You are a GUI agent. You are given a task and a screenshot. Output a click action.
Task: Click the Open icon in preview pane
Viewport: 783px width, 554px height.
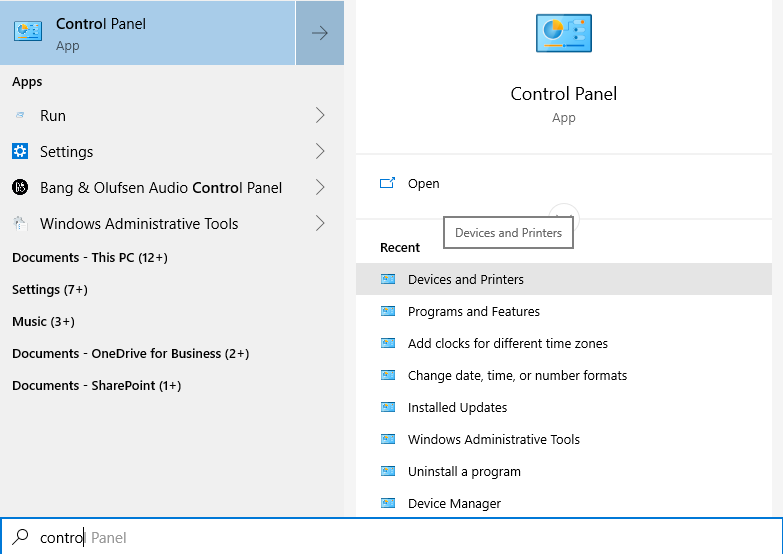(x=388, y=184)
